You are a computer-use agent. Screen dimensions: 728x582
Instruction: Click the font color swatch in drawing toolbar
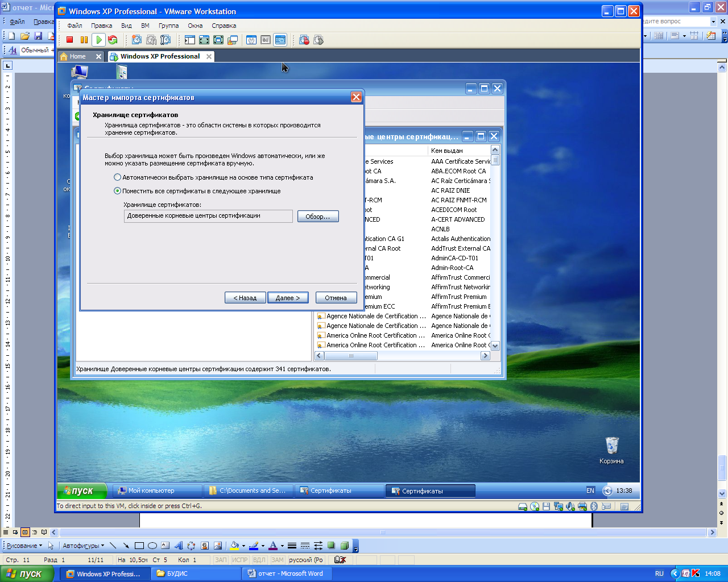pyautogui.click(x=273, y=546)
